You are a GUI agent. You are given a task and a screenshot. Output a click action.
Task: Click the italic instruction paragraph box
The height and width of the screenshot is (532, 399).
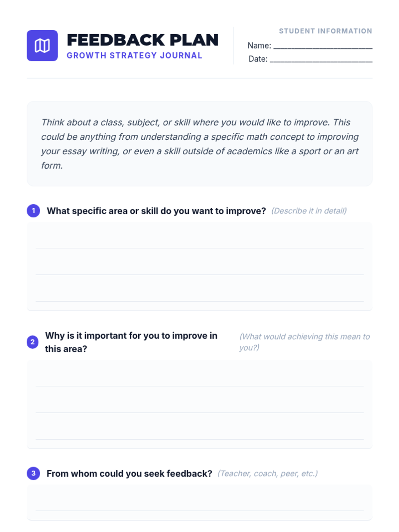click(199, 144)
